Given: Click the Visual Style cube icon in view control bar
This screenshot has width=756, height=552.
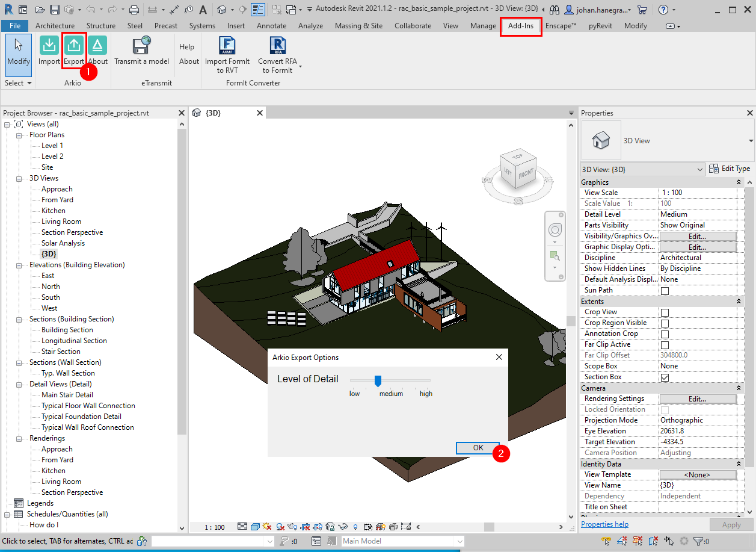Looking at the screenshot, I should click(255, 527).
